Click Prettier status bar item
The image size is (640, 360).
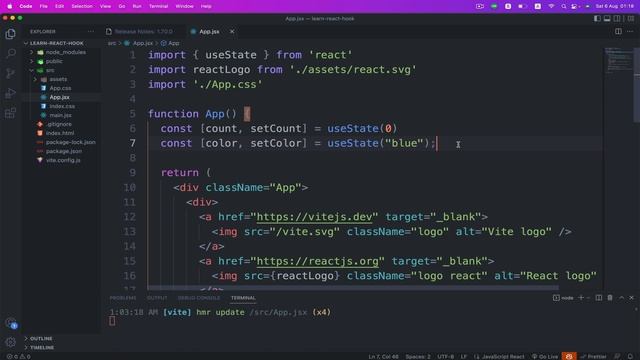coord(594,356)
